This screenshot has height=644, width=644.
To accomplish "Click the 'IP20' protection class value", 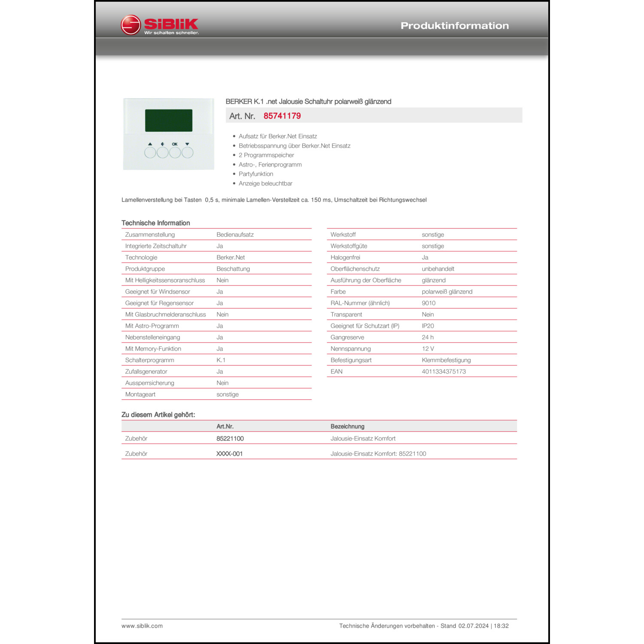I will [428, 326].
